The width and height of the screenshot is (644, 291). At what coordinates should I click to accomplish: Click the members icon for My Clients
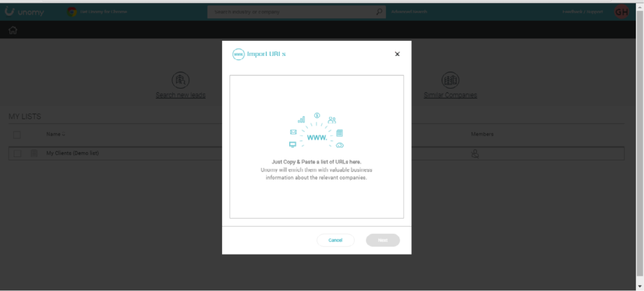tap(475, 153)
